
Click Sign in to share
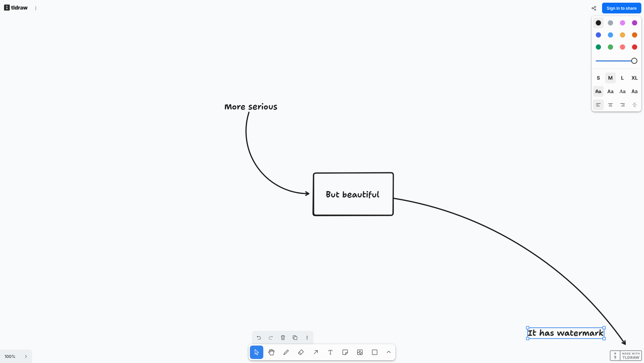click(621, 8)
